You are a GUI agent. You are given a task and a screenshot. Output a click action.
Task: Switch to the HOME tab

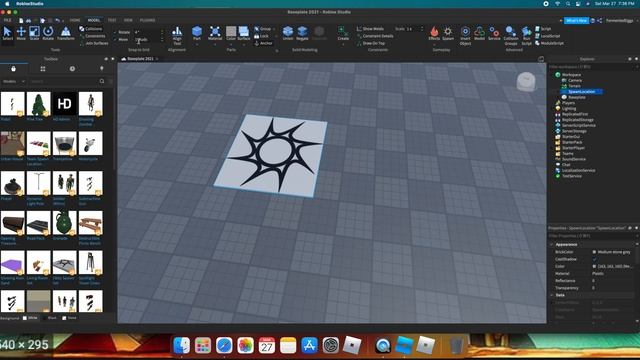click(75, 20)
